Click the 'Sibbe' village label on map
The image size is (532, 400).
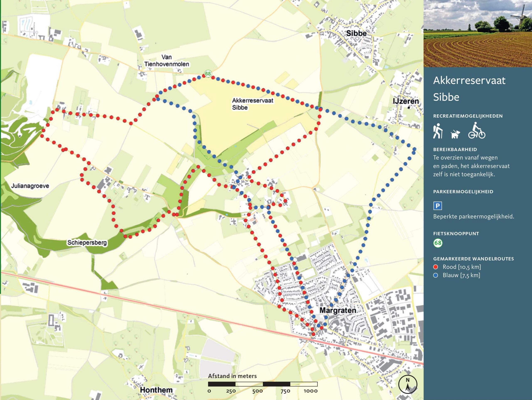click(x=356, y=33)
